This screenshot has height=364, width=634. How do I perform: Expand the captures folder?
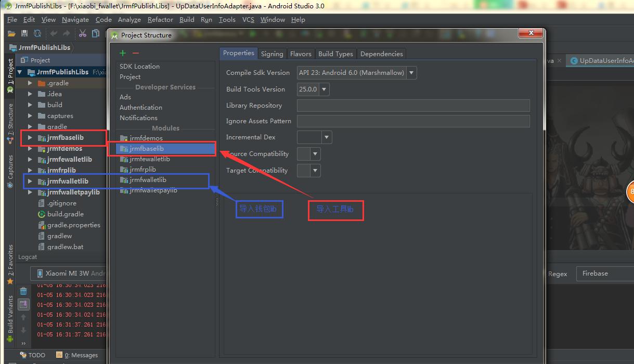pyautogui.click(x=30, y=116)
